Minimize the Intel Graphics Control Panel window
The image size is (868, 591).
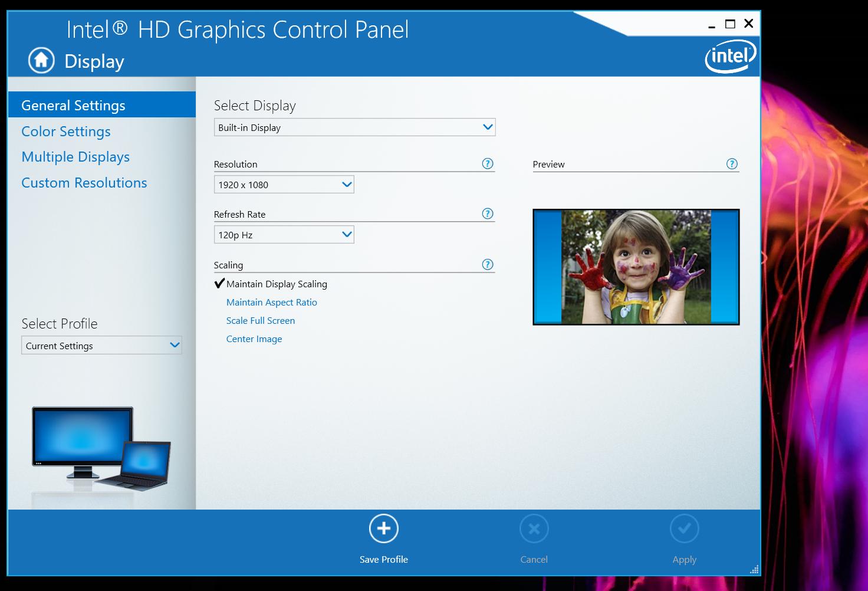pyautogui.click(x=712, y=24)
